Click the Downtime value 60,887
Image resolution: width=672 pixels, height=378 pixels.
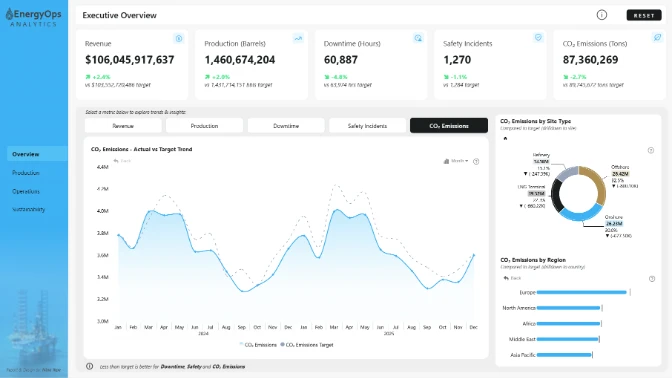(341, 60)
